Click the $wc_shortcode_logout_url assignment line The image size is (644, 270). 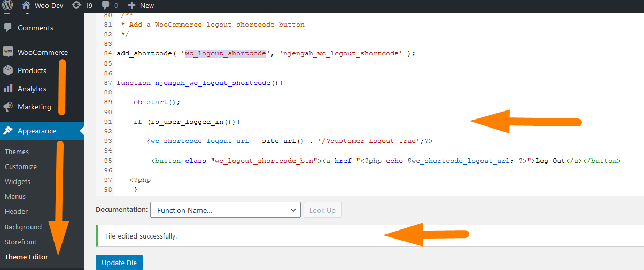290,141
